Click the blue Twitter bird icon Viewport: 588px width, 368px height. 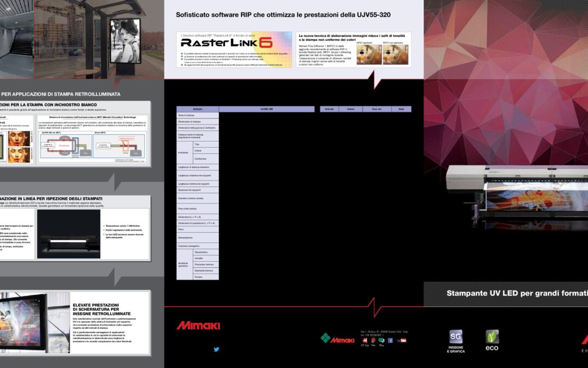tap(216, 349)
